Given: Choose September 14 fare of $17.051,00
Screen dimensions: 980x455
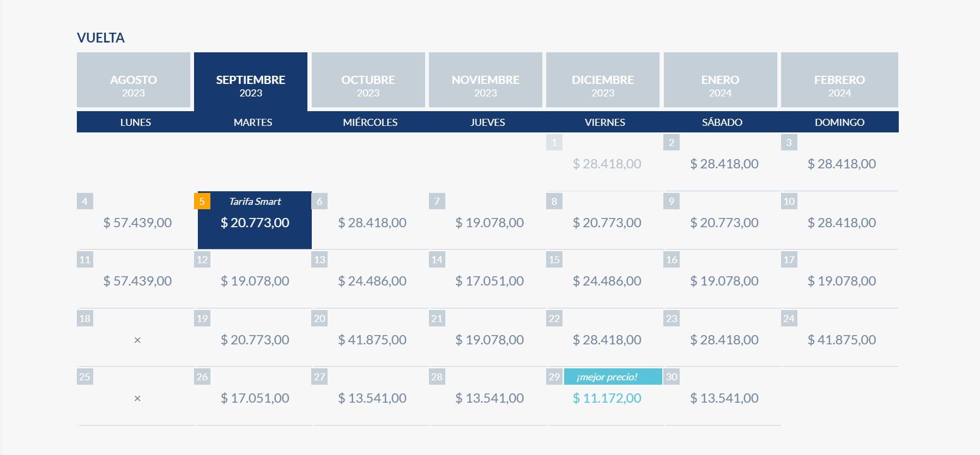Looking at the screenshot, I should [x=489, y=281].
